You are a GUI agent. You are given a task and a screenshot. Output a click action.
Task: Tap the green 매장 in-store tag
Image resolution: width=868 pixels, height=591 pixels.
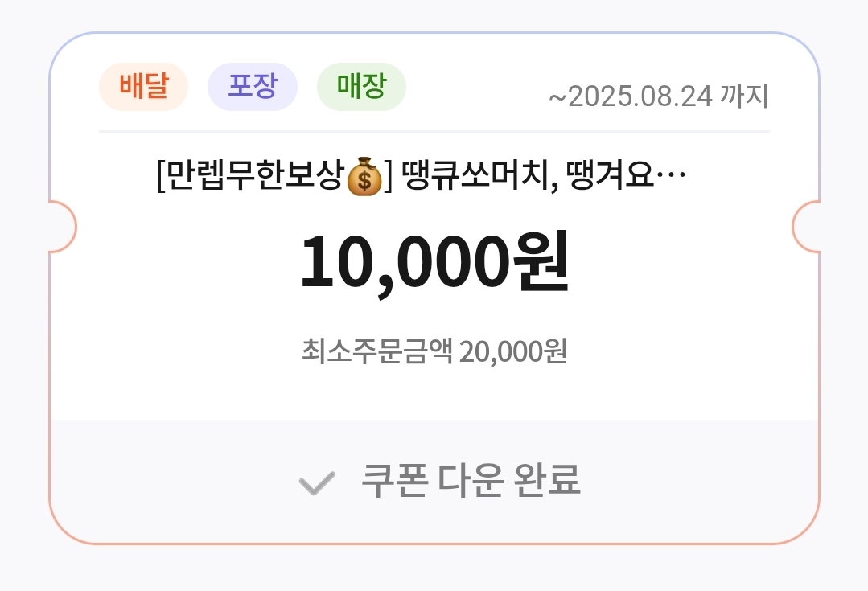tap(361, 87)
